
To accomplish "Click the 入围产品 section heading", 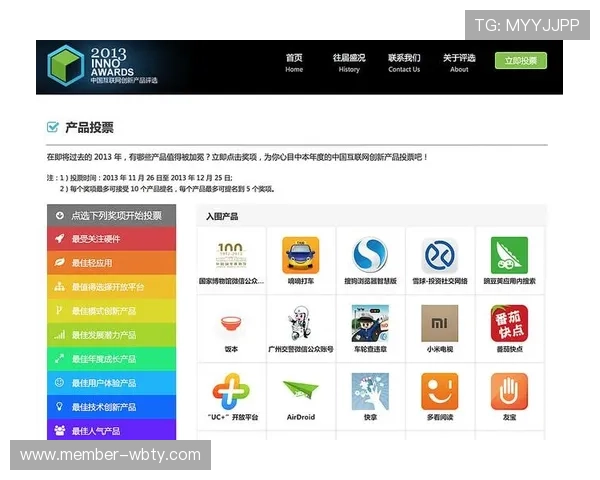I will pyautogui.click(x=222, y=216).
